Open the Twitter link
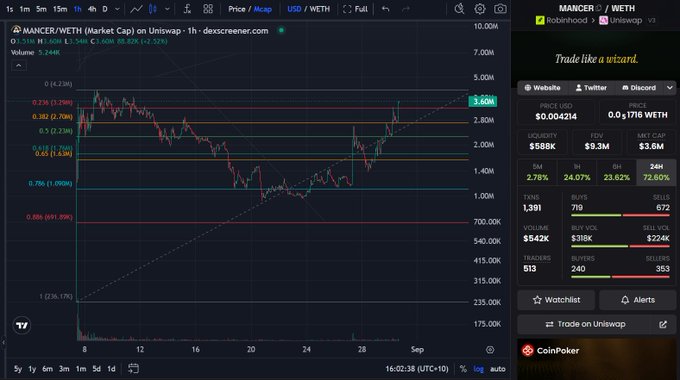 pos(591,88)
